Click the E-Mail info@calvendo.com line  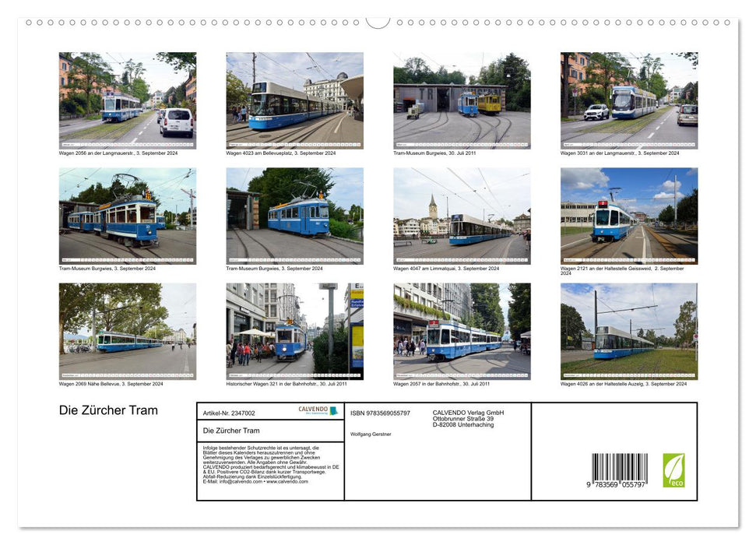[x=255, y=481]
